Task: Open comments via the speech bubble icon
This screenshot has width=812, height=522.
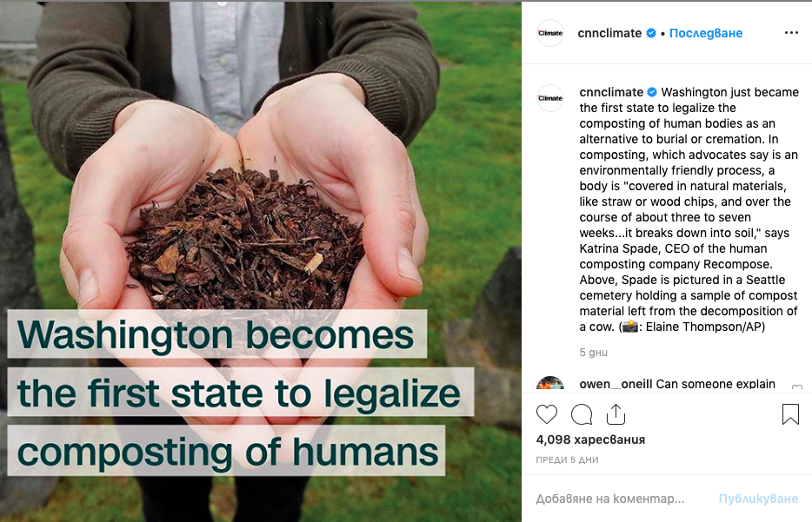Action: point(582,414)
